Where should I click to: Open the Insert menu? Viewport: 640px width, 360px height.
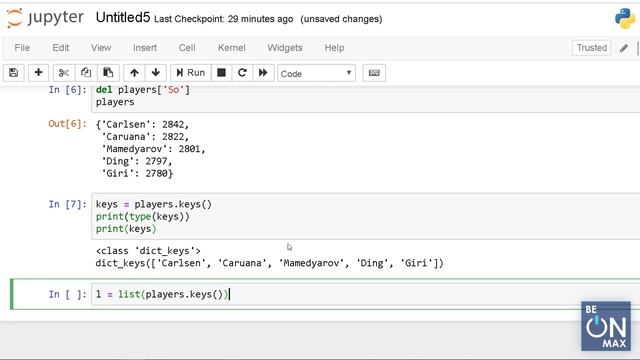(145, 48)
